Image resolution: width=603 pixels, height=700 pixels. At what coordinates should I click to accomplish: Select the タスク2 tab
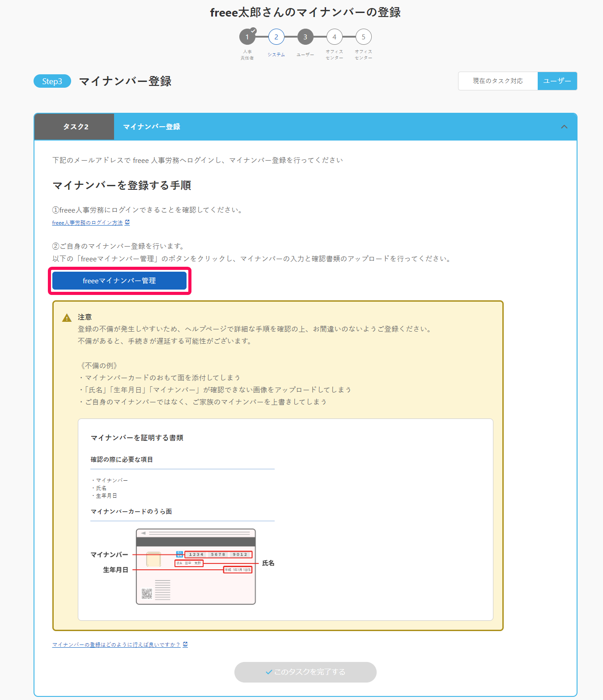coord(75,127)
